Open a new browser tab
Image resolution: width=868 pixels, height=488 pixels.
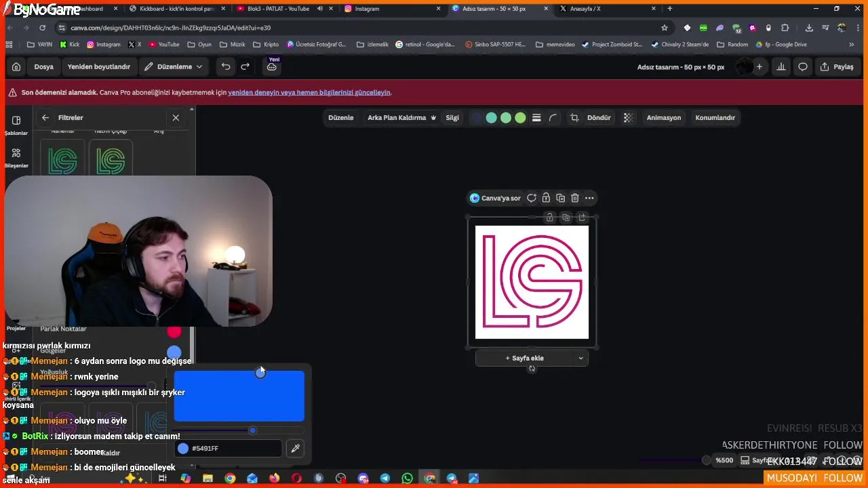[670, 9]
